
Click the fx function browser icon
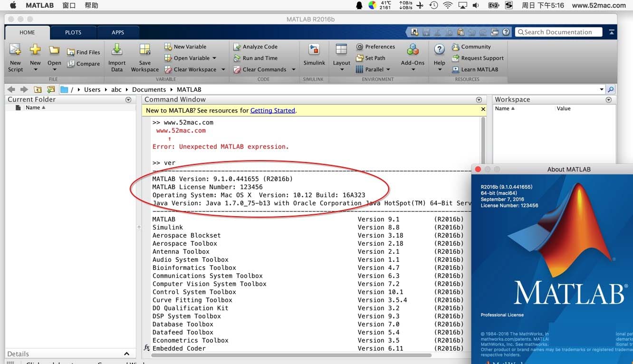[x=147, y=348]
